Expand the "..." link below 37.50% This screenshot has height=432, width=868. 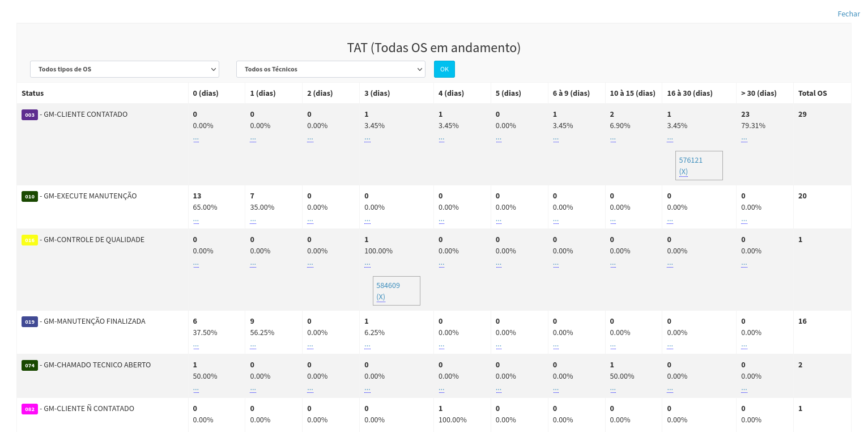tap(196, 345)
